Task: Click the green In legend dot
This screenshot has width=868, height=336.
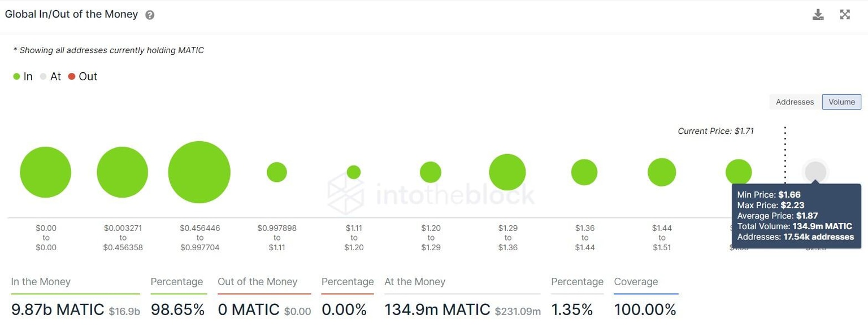Action: [x=17, y=76]
